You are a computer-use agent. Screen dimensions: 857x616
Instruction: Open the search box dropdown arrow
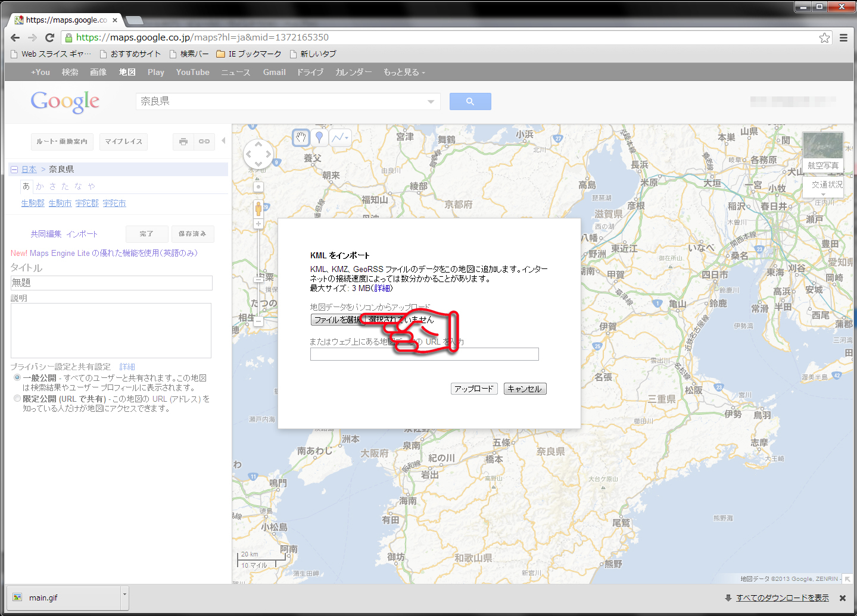click(431, 102)
